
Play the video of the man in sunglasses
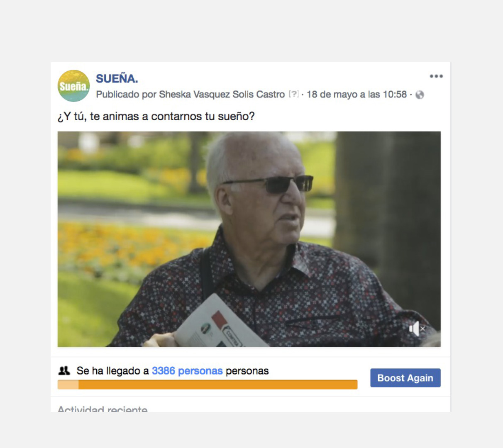[x=249, y=239]
